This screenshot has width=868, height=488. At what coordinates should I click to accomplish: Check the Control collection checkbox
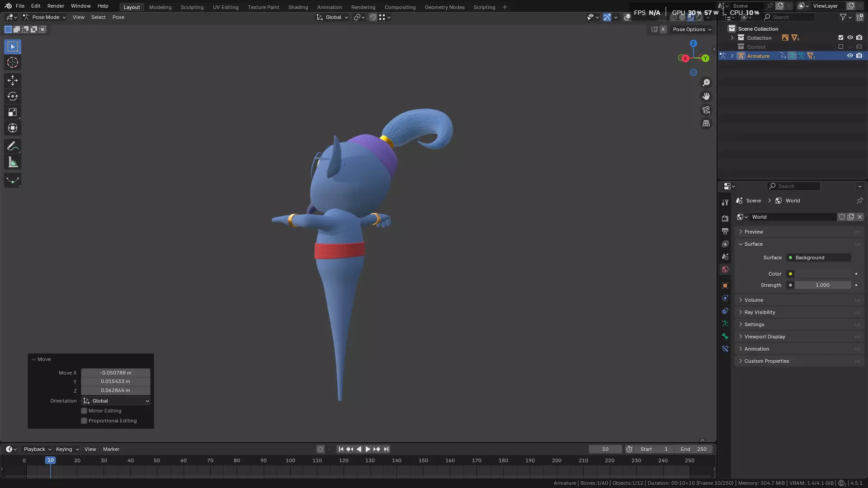coord(841,47)
